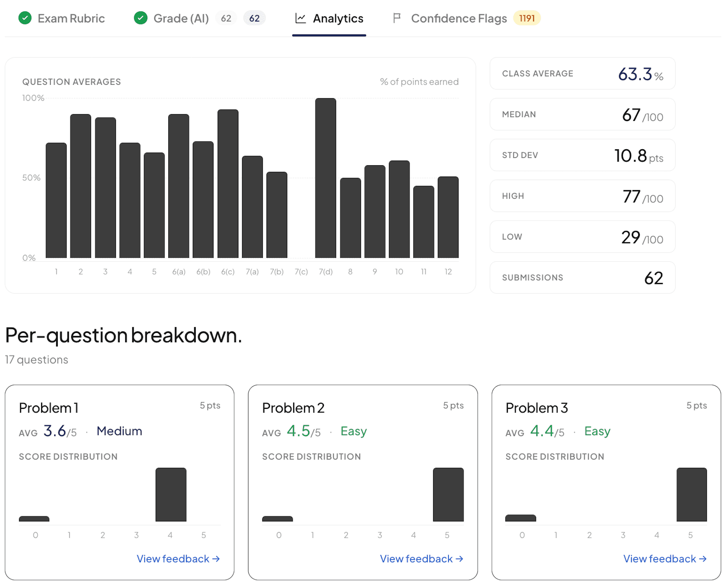Switch to the Confidence Flags tab
The image size is (728, 585).
pos(466,18)
